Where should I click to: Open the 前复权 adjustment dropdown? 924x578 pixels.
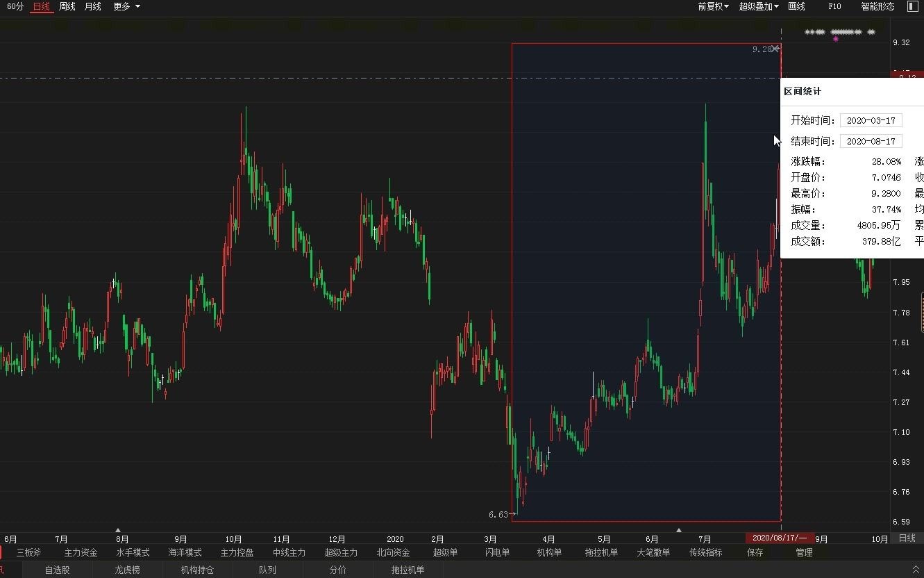[713, 6]
